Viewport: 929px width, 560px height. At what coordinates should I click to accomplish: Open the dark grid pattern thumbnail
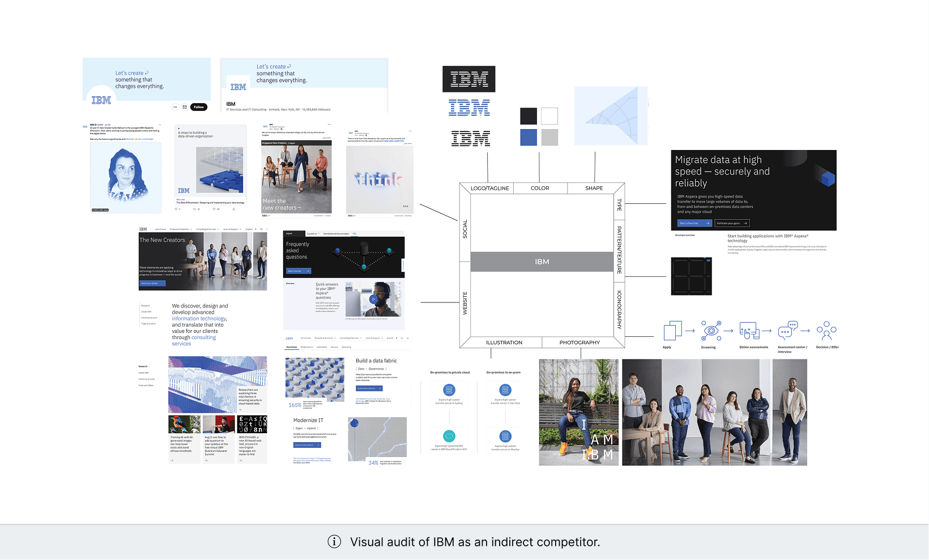point(692,276)
